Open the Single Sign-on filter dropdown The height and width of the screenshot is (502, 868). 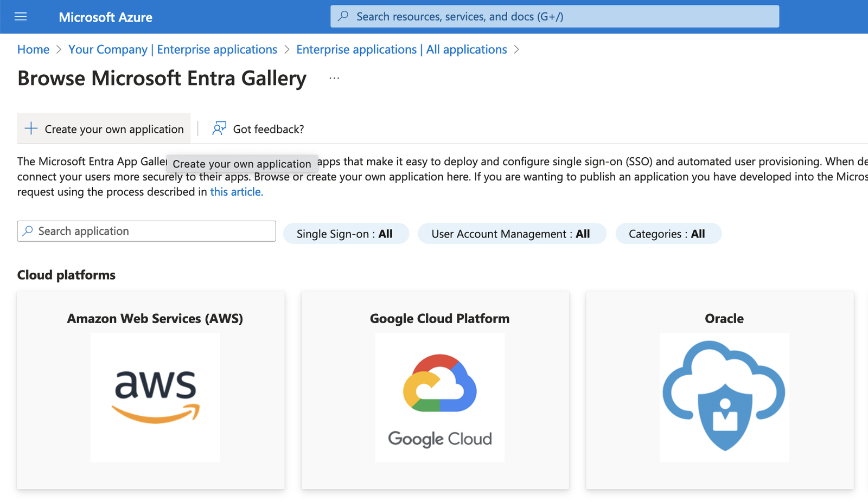[346, 234]
